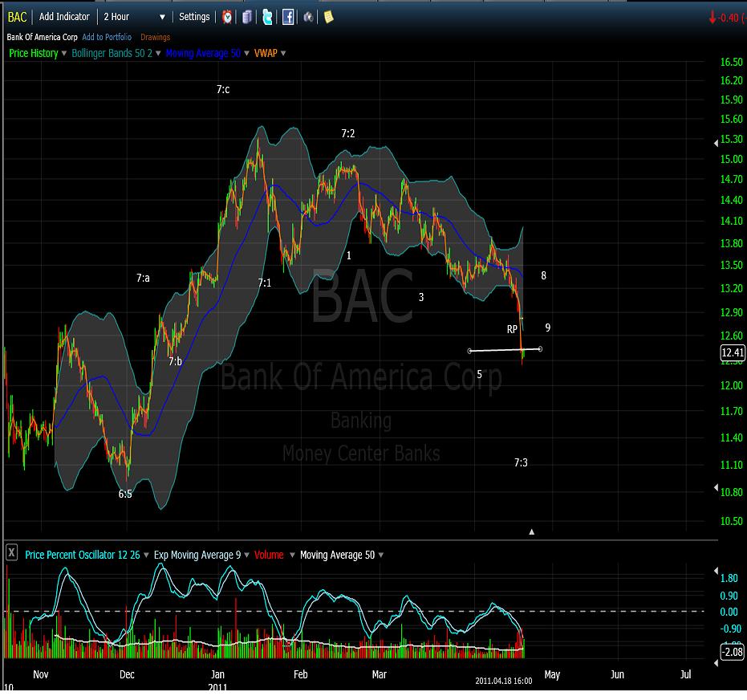Click the current price tag 12.41

[x=733, y=352]
